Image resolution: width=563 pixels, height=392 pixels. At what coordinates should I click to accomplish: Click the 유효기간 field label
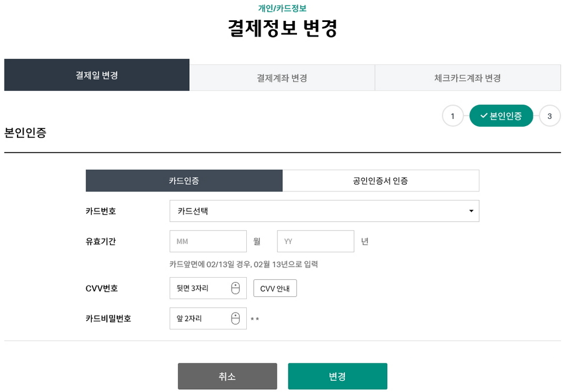(101, 241)
